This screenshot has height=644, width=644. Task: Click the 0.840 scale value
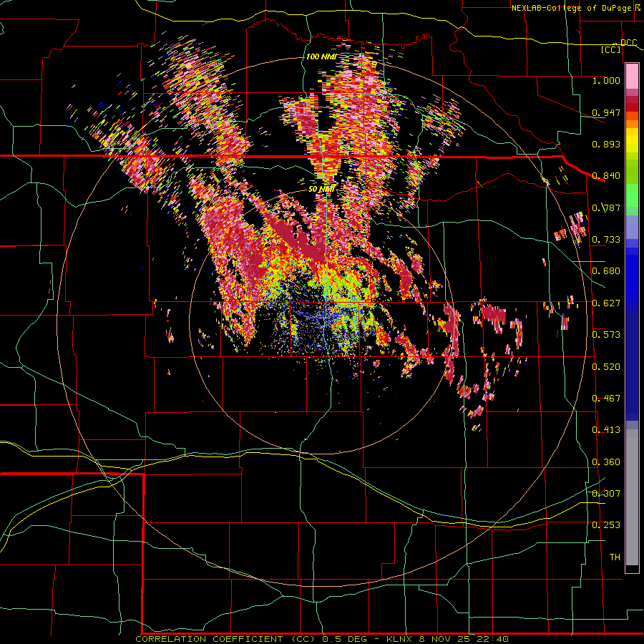(x=606, y=176)
